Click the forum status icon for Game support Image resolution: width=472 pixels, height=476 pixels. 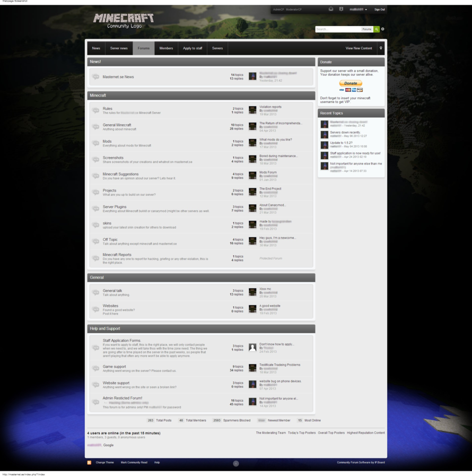pyautogui.click(x=96, y=368)
